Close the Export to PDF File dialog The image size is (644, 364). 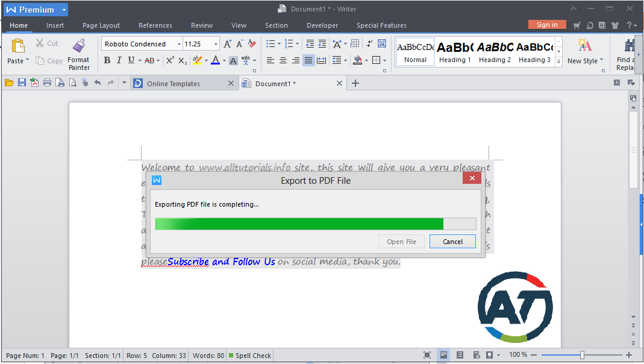tap(472, 178)
